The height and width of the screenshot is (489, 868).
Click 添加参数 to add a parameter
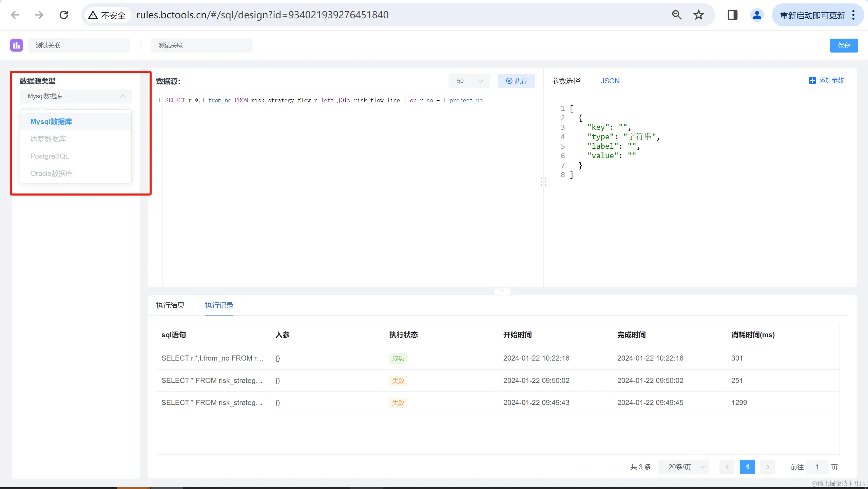point(826,81)
